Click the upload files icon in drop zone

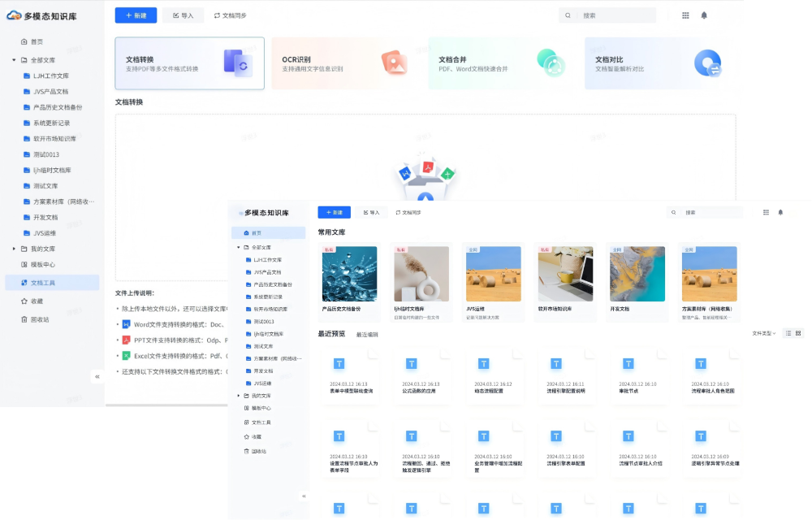(425, 178)
